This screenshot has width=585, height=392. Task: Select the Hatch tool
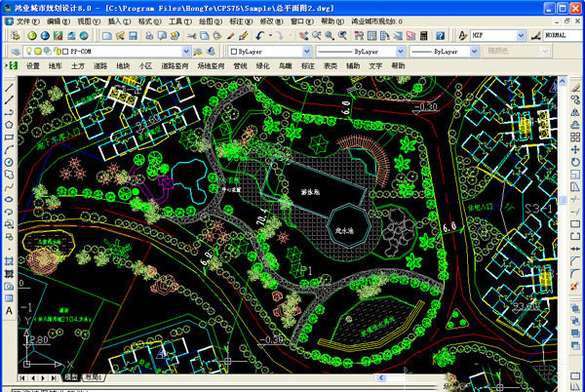pyautogui.click(x=9, y=262)
